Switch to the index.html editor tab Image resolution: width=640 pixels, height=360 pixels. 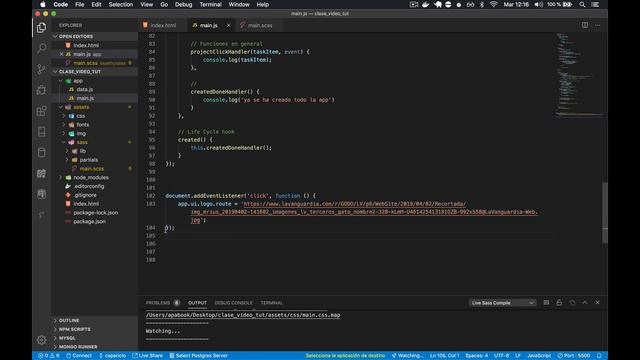coord(163,25)
